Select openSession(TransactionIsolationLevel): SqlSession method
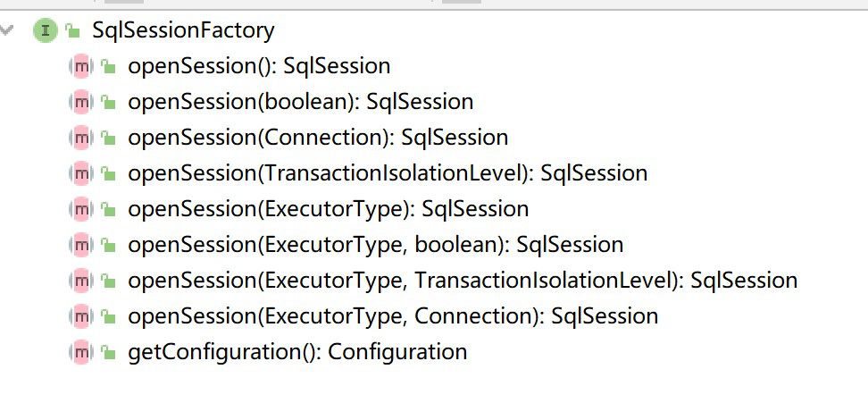The width and height of the screenshot is (868, 403). click(388, 173)
